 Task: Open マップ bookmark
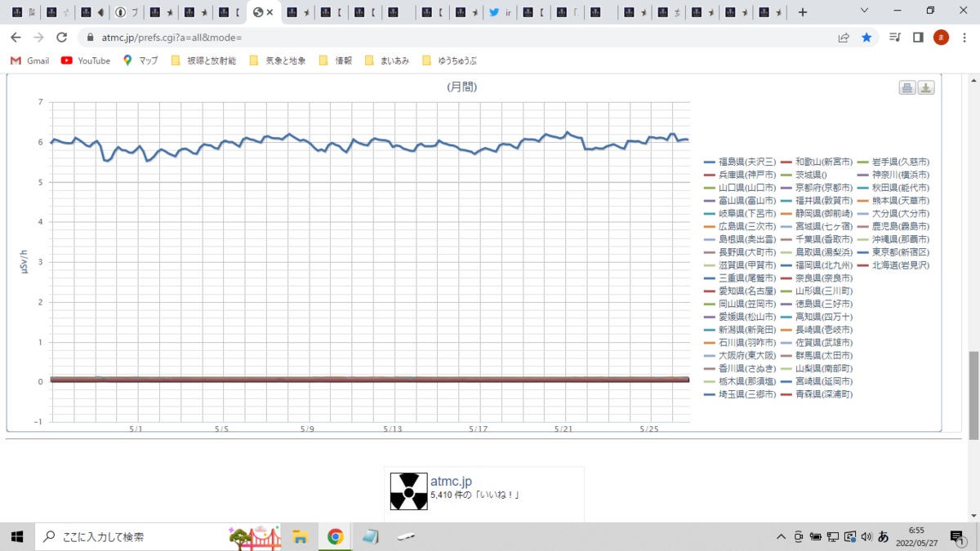(x=140, y=60)
